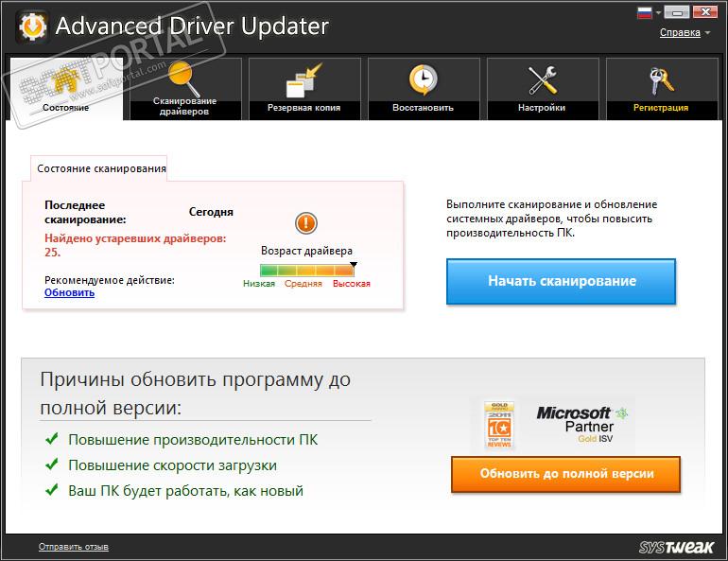Screen dimensions: 728x561
Task: Expand the language selection dropdown arrow
Action: tap(658, 12)
